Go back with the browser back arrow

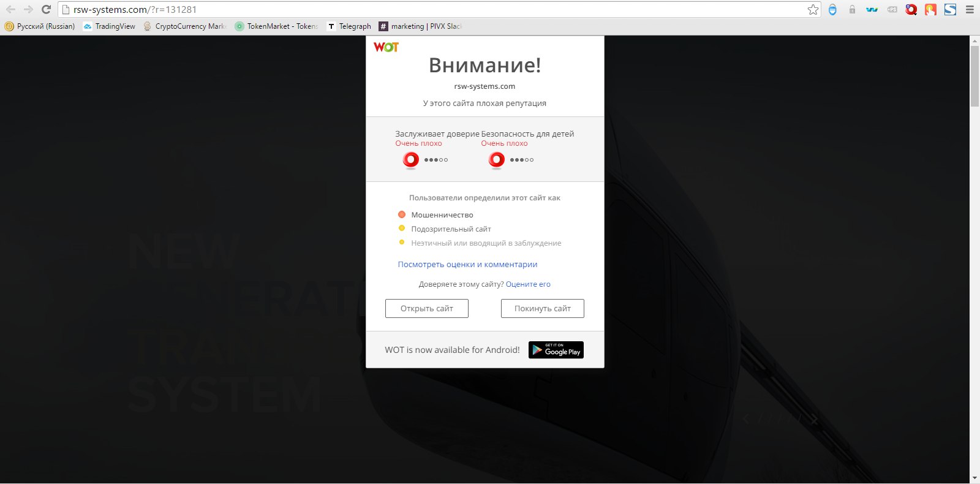(10, 9)
